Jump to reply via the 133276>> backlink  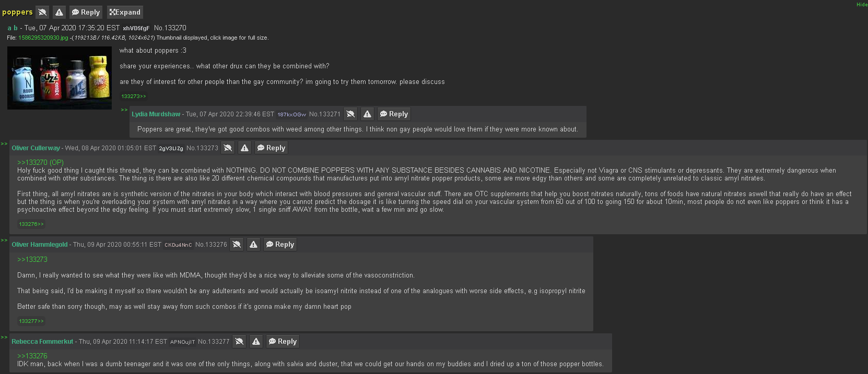31,224
